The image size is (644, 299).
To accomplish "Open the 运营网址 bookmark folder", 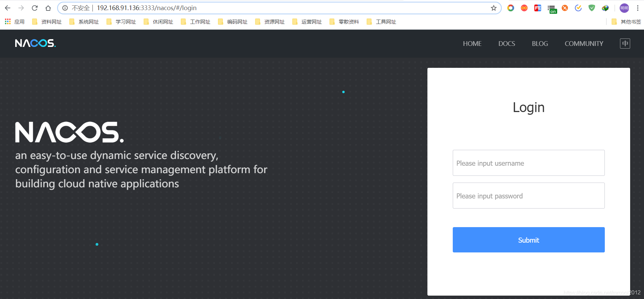I will [x=307, y=22].
